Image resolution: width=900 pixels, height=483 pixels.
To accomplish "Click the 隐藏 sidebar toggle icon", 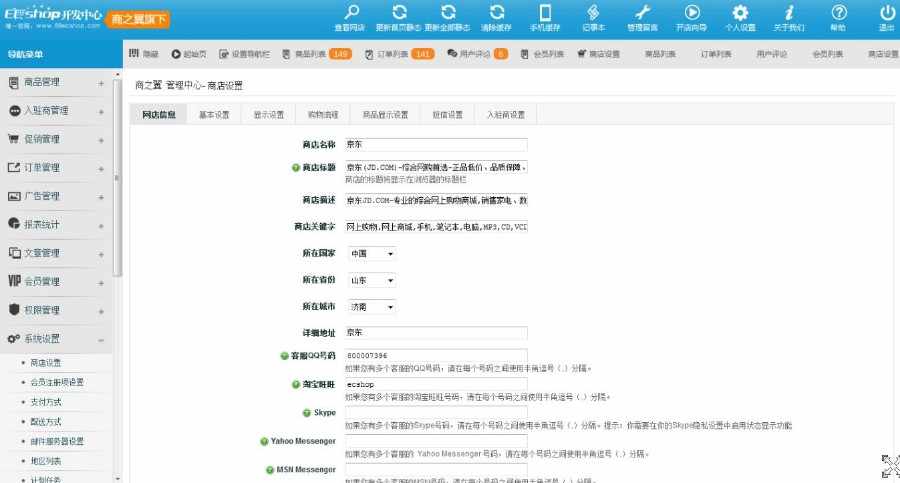I will [134, 53].
